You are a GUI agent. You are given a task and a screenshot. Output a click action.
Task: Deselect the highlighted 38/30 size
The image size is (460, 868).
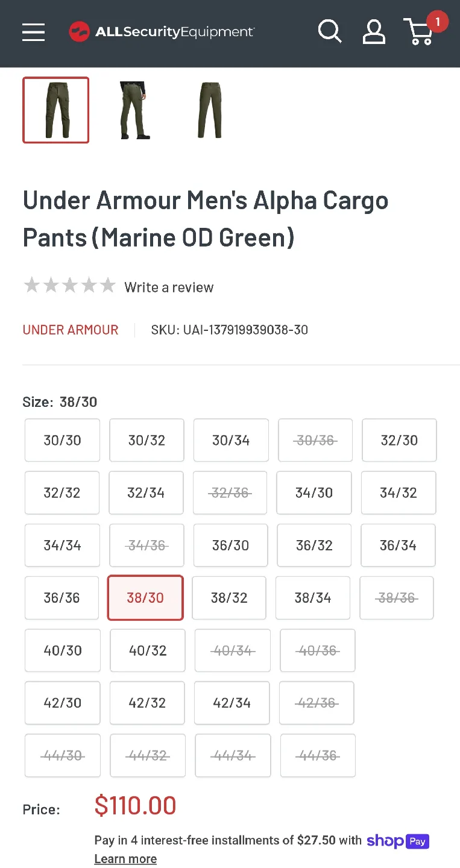pyautogui.click(x=145, y=597)
